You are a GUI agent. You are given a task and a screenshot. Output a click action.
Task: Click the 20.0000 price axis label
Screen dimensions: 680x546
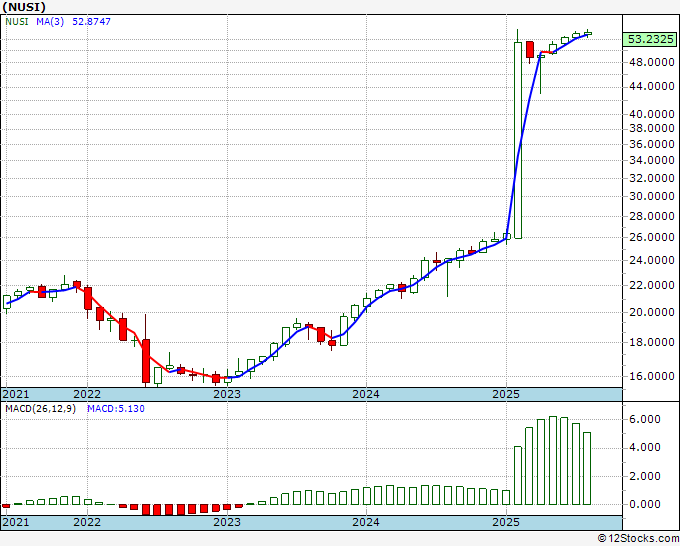point(651,312)
